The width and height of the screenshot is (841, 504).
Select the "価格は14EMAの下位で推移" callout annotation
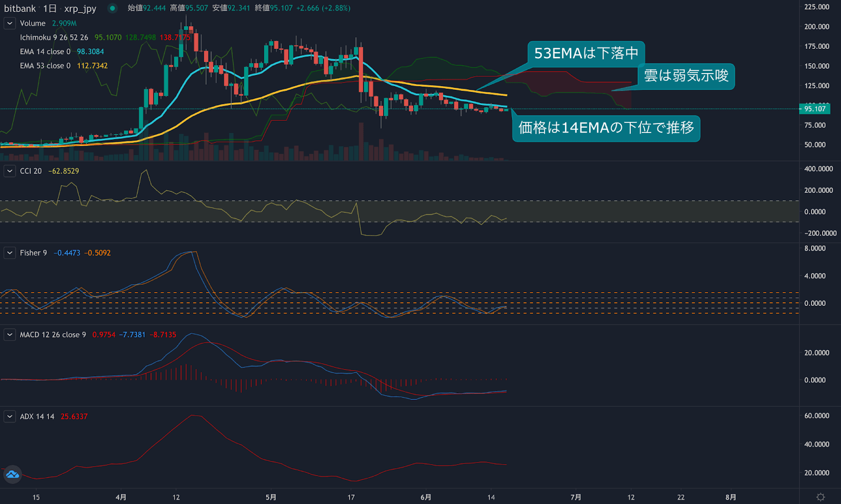coord(606,128)
